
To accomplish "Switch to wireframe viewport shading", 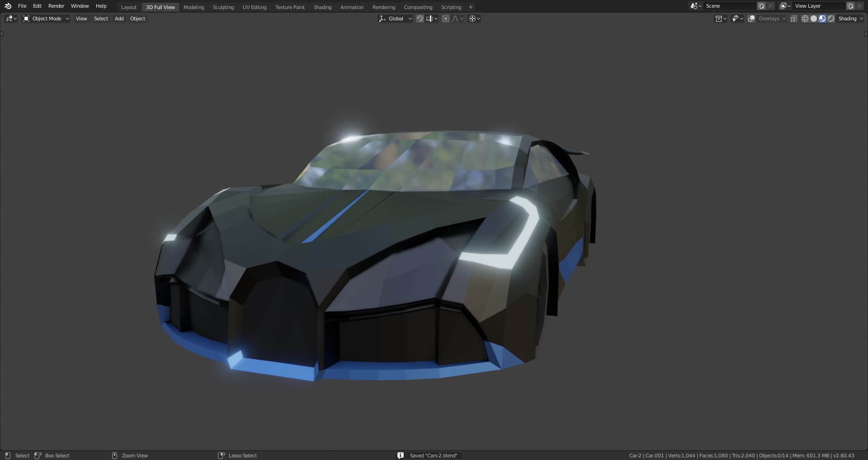I will click(x=805, y=19).
